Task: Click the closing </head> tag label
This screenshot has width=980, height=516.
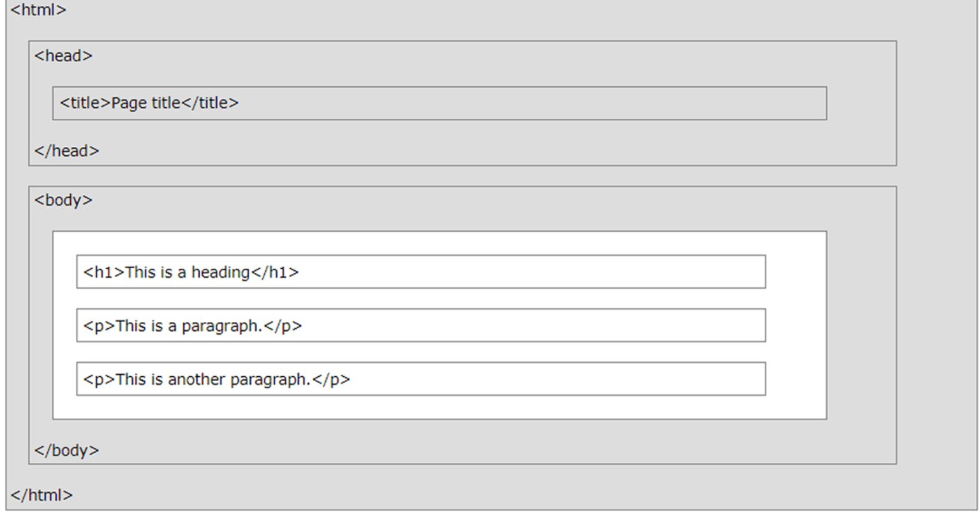Action: tap(66, 151)
